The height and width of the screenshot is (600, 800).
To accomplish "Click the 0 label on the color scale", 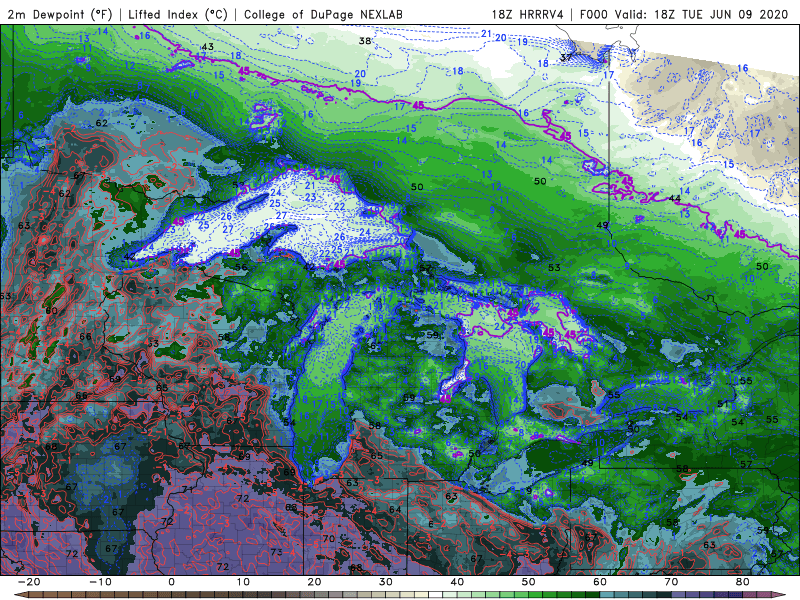I will coord(171,582).
